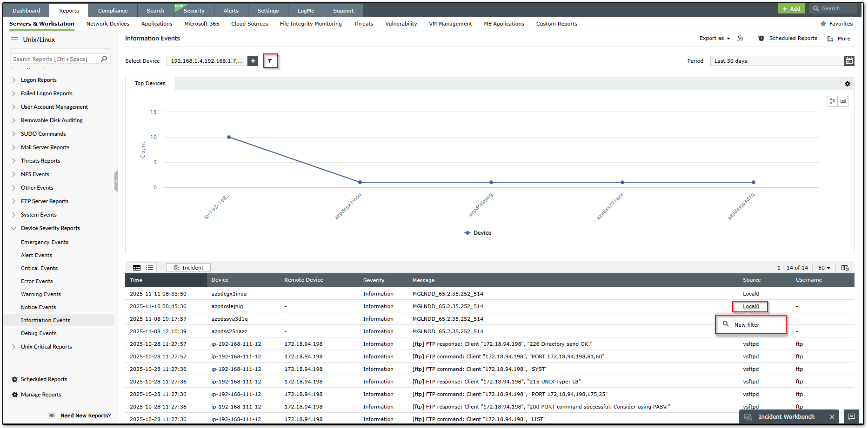Click the Search Reports input field

[x=55, y=59]
